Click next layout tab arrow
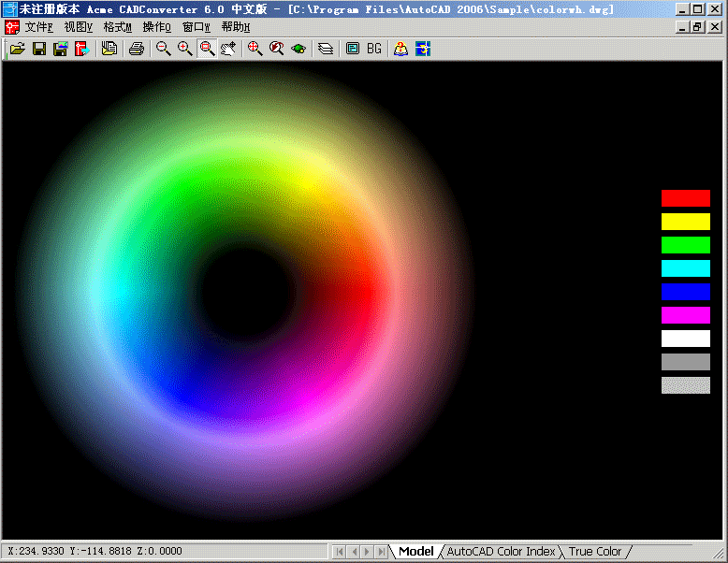The width and height of the screenshot is (728, 563). coord(367,552)
